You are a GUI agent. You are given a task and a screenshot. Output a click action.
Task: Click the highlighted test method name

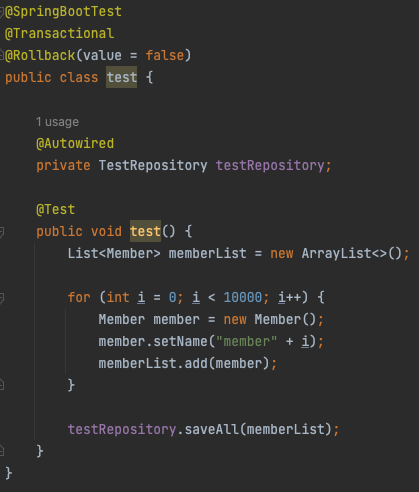click(145, 231)
